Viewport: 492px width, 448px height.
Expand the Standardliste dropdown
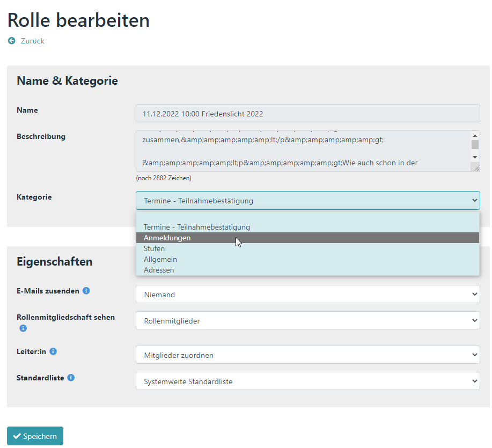point(307,381)
